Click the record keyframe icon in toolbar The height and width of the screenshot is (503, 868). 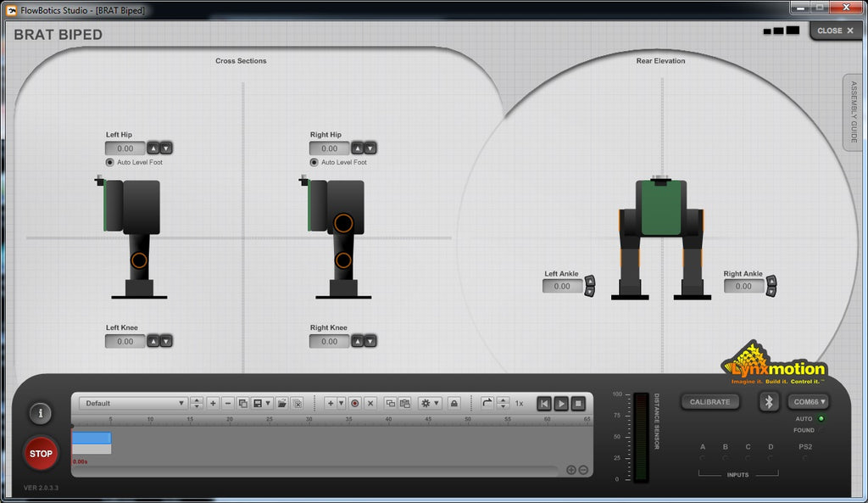tap(355, 404)
